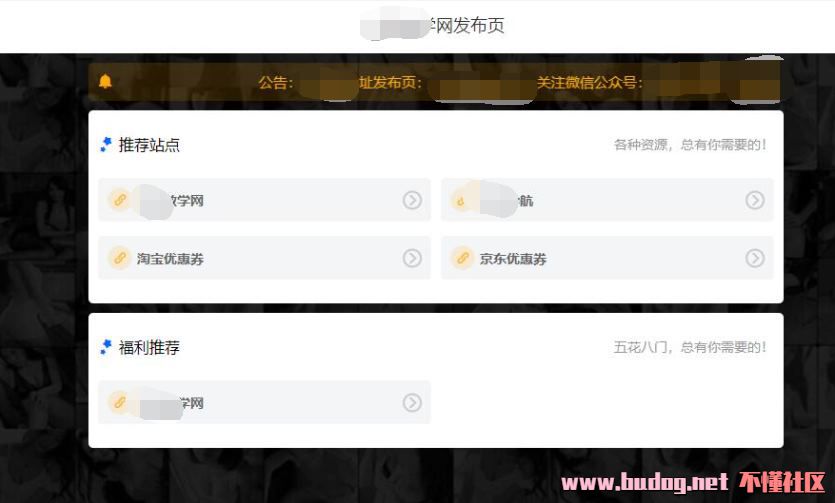Open the 教学网 link under 推荐站点

(x=265, y=200)
